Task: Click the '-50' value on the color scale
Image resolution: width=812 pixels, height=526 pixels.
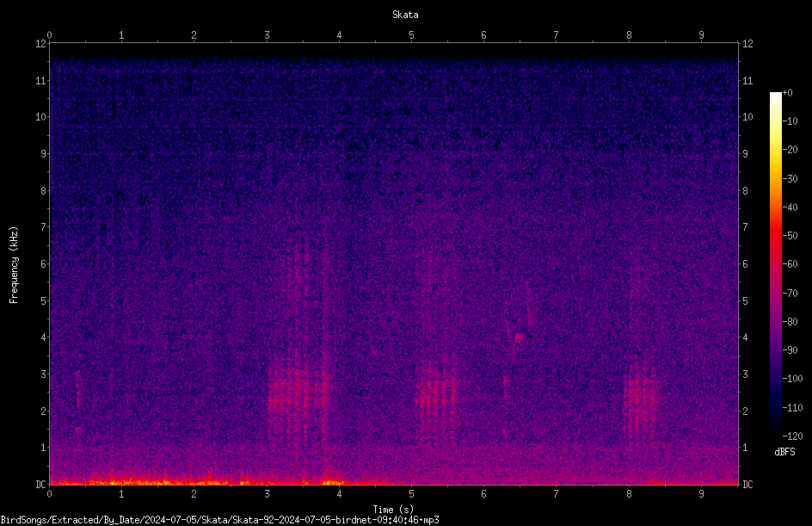Action: pyautogui.click(x=790, y=236)
